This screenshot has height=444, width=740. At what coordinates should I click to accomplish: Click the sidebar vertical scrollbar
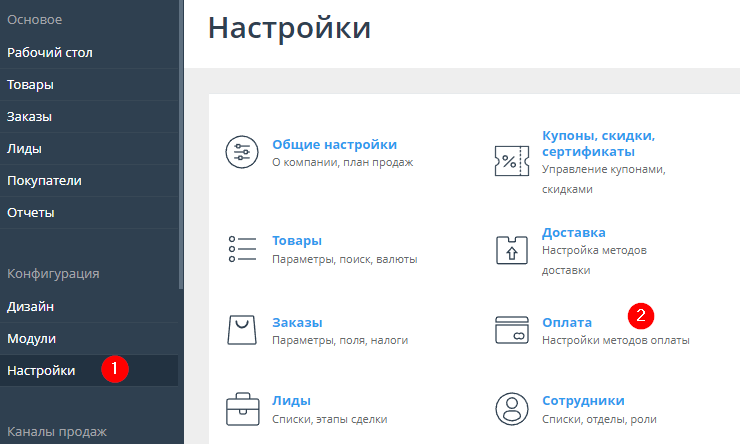click(x=181, y=140)
